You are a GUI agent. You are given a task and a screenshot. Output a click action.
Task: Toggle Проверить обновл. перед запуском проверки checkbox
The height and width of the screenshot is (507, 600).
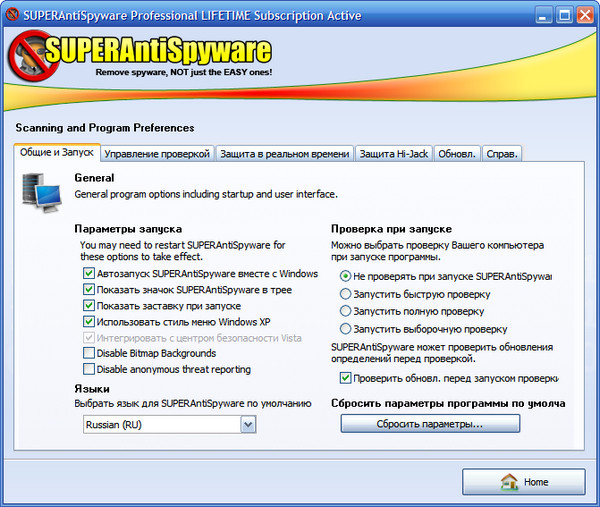coord(346,378)
